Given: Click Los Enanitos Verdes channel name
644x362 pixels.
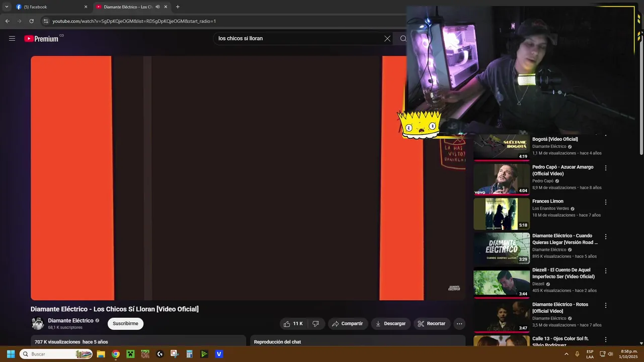Looking at the screenshot, I should (550, 209).
